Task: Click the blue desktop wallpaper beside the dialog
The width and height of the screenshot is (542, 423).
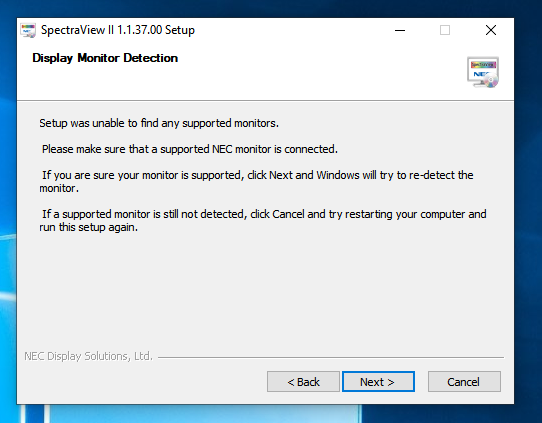Action: coord(528,207)
